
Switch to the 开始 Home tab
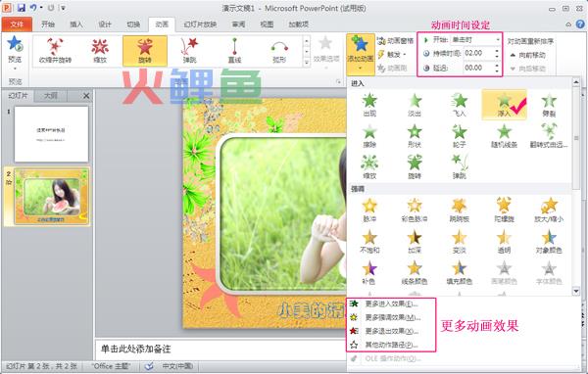coord(48,24)
